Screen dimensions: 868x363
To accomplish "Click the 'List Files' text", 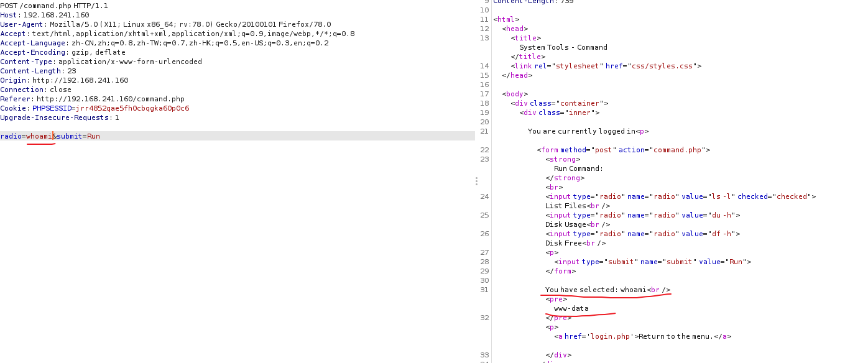I will [566, 206].
